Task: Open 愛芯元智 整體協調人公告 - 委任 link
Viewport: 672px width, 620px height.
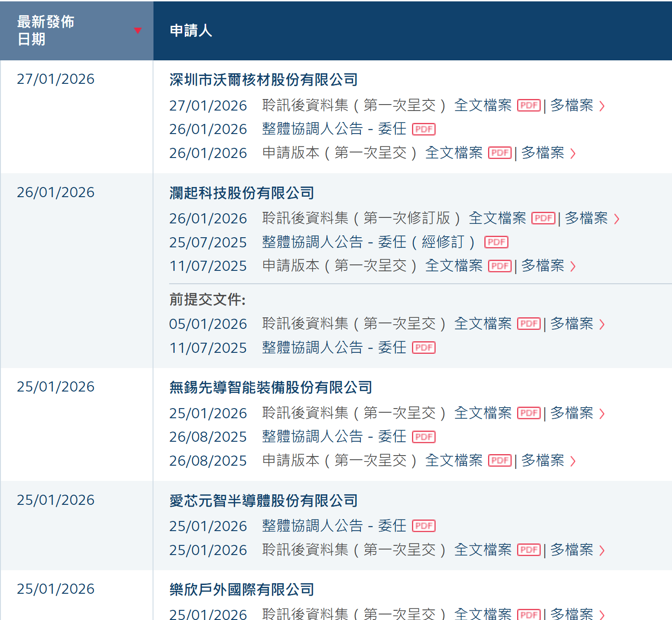Action: coord(334,526)
